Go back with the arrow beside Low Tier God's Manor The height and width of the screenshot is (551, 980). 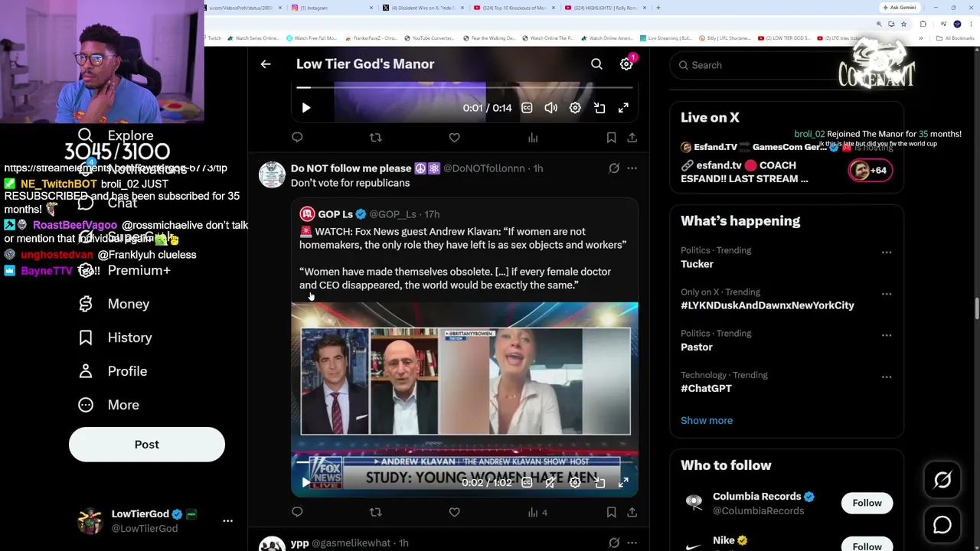tap(266, 64)
